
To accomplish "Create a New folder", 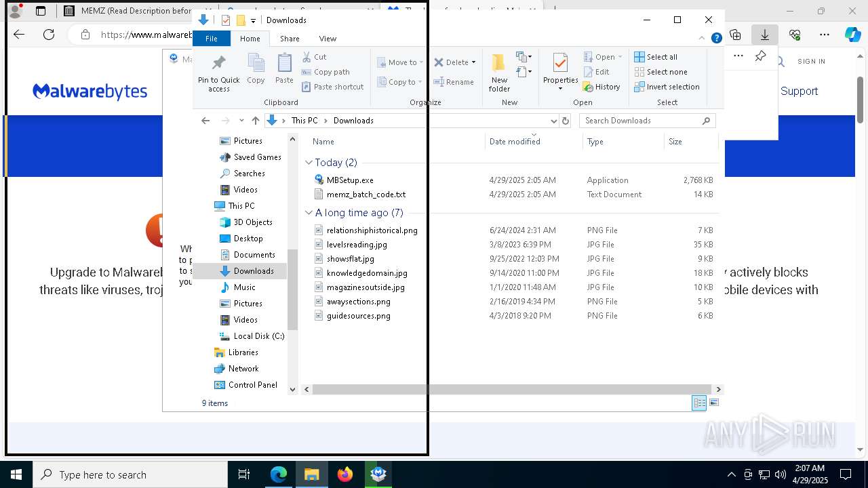I will click(x=499, y=73).
